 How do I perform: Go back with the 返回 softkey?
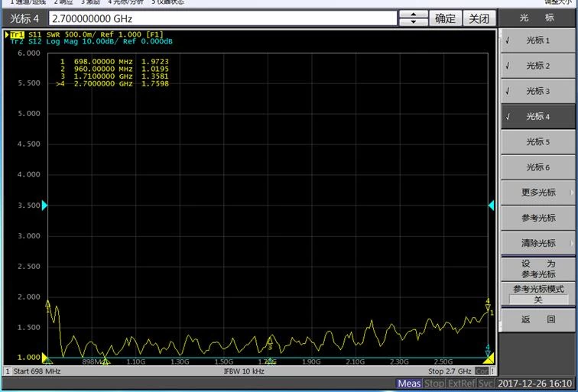[x=537, y=319]
